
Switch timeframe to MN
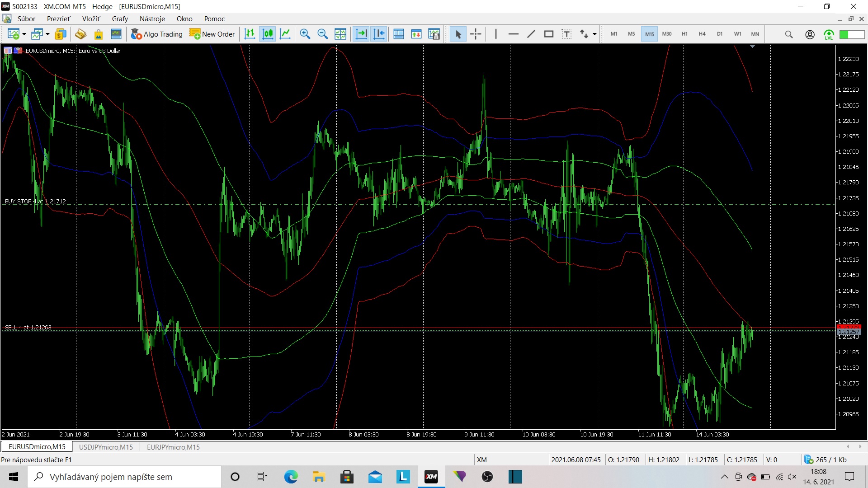[755, 34]
